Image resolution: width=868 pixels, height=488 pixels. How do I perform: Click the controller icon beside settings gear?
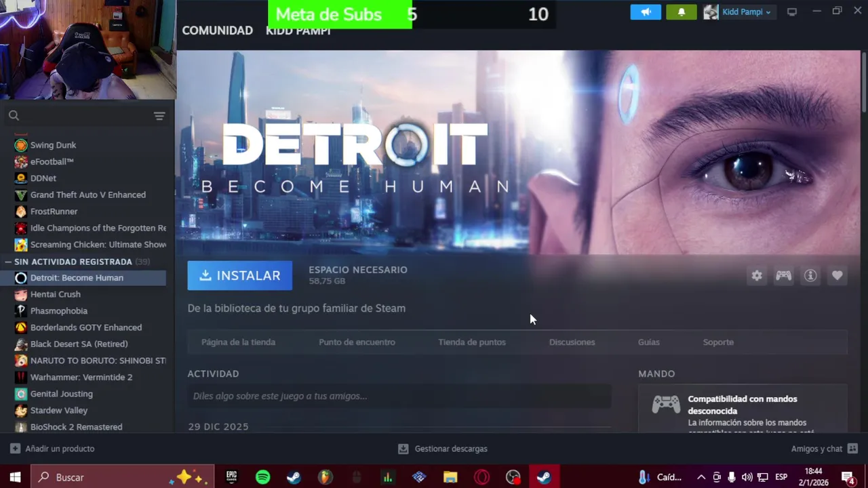click(783, 276)
